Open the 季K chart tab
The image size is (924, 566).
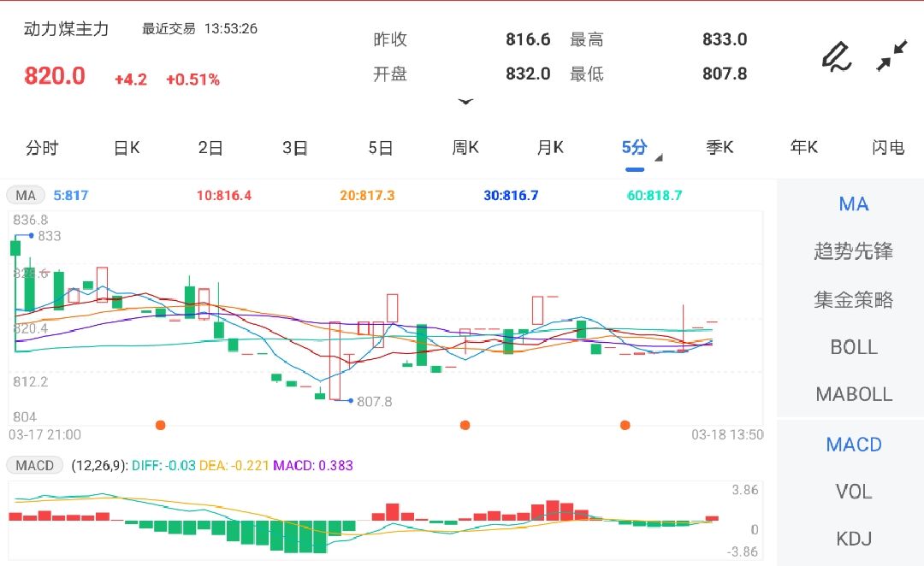coord(720,147)
